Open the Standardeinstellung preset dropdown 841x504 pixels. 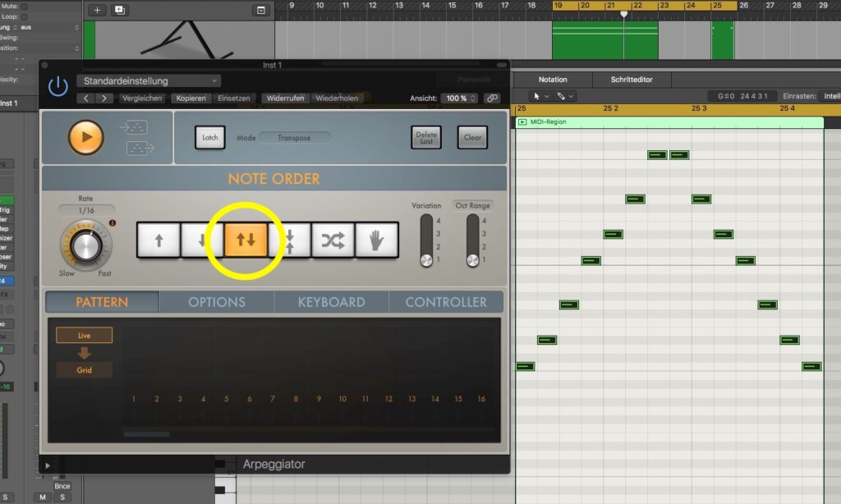[x=149, y=81]
